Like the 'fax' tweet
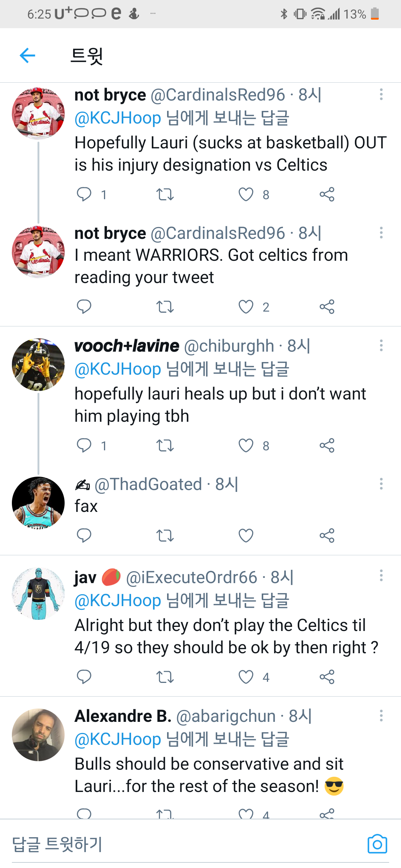 click(x=246, y=535)
